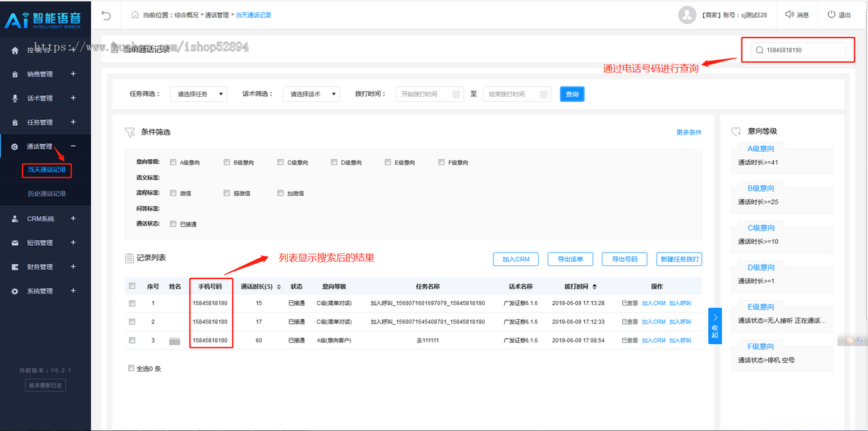Select the 财务管理 sidebar icon
The height and width of the screenshot is (431, 868).
click(x=15, y=267)
